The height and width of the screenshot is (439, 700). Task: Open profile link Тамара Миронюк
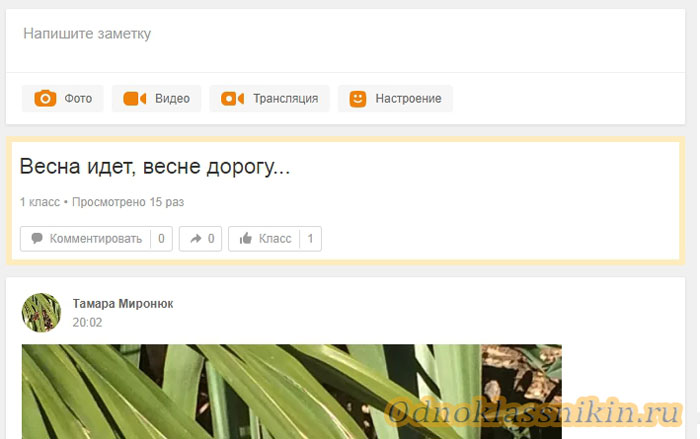tap(123, 304)
